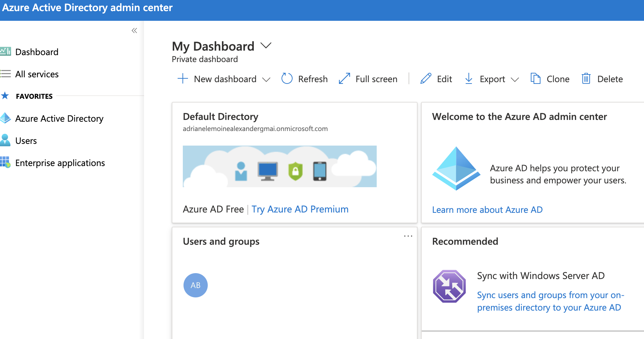Click the Clone copy icon
644x339 pixels.
point(535,79)
